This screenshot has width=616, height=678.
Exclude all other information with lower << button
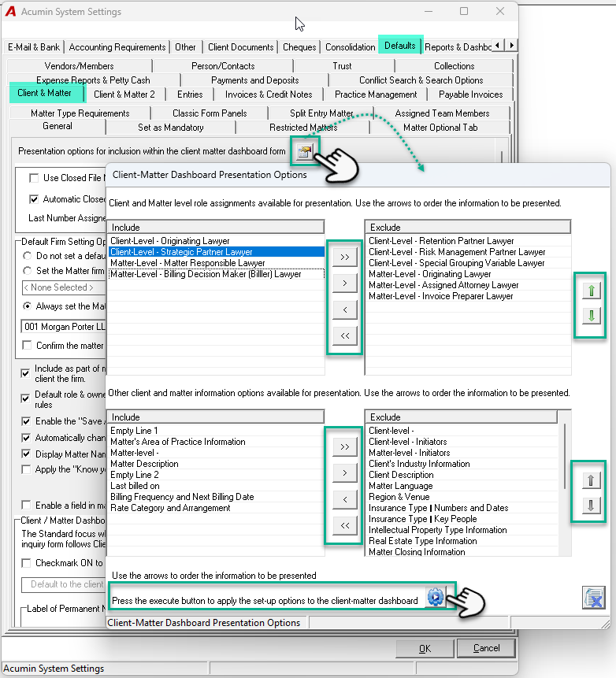345,525
